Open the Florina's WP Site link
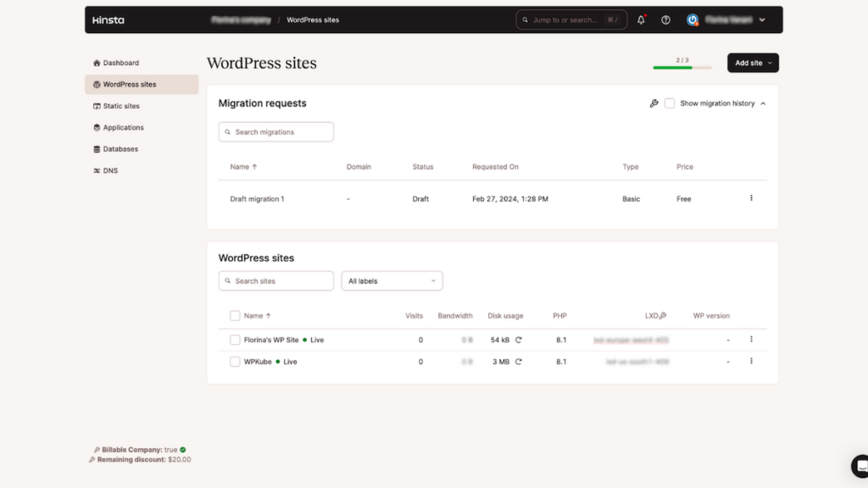 point(271,340)
